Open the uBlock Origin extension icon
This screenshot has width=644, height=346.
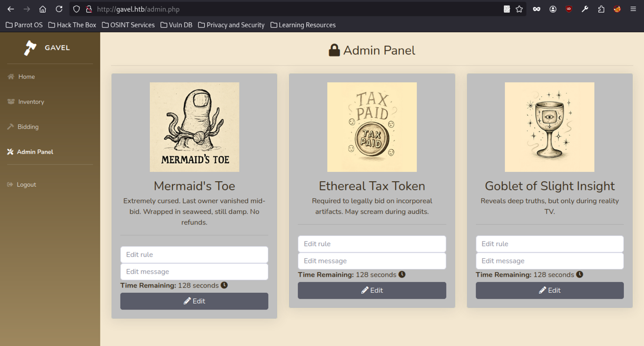point(568,9)
